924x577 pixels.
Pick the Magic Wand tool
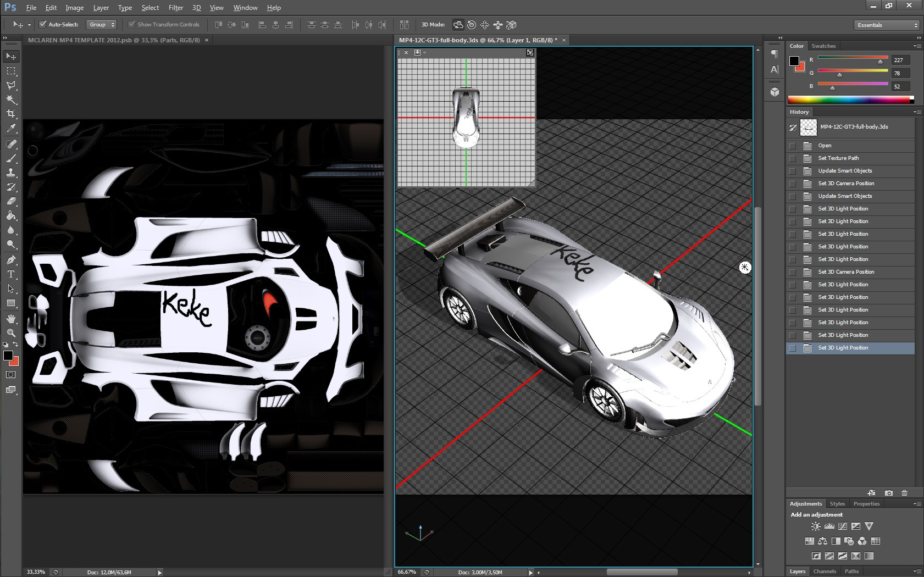tap(11, 99)
